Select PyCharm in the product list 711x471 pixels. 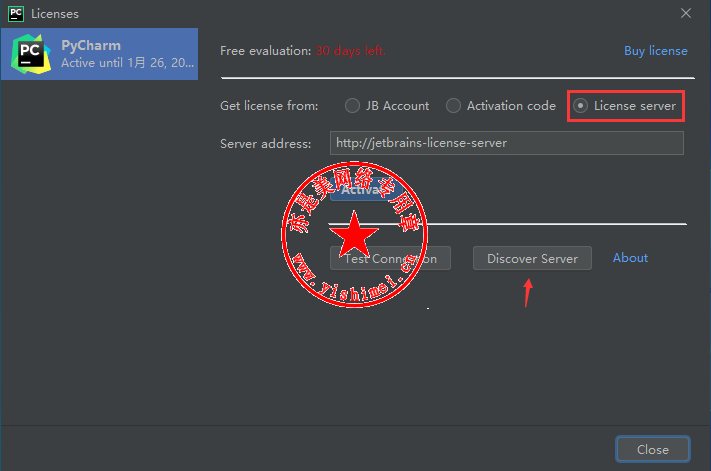(99, 54)
